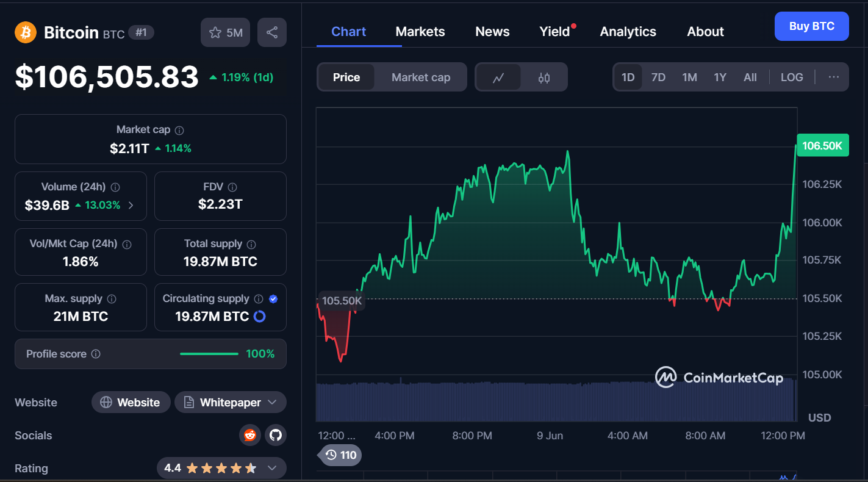The height and width of the screenshot is (482, 868).
Task: Open the share icon button
Action: pos(272,32)
